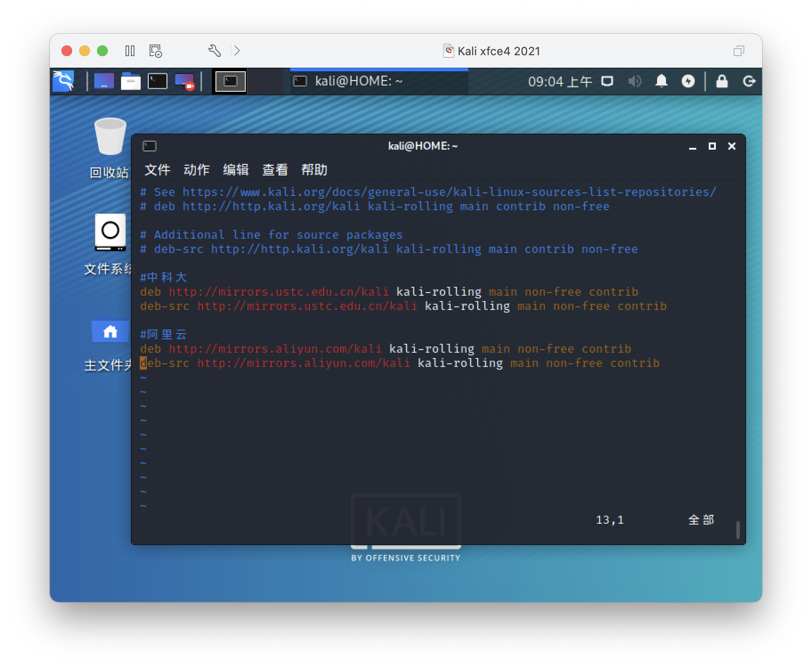This screenshot has height=668, width=812.
Task: Click the deb mirrors.aliyun.com line
Action: point(386,349)
